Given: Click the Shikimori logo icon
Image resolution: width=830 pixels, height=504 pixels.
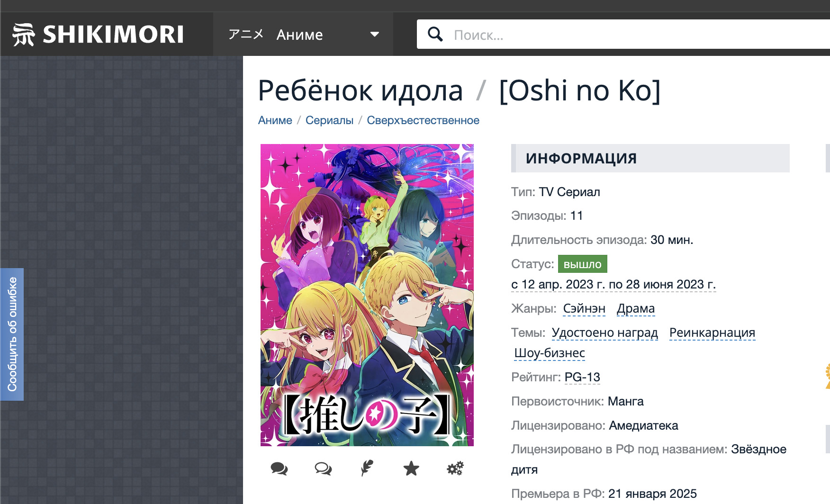Looking at the screenshot, I should pyautogui.click(x=24, y=35).
